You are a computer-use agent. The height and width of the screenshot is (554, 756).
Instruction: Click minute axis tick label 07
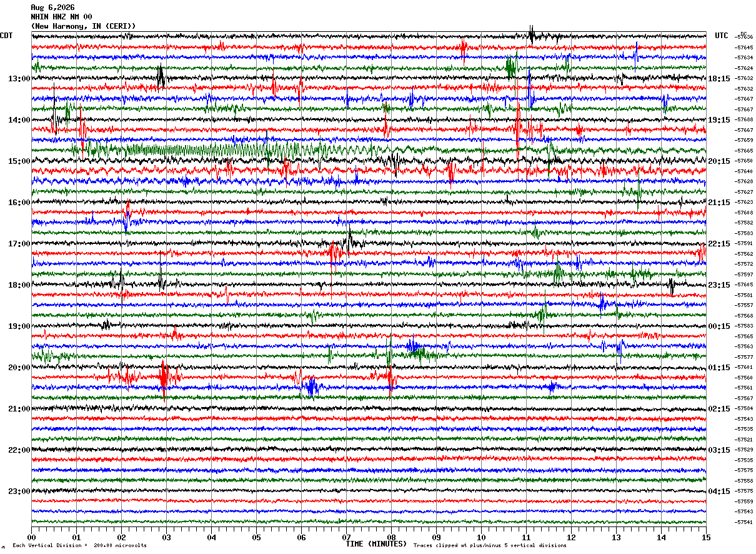346,538
